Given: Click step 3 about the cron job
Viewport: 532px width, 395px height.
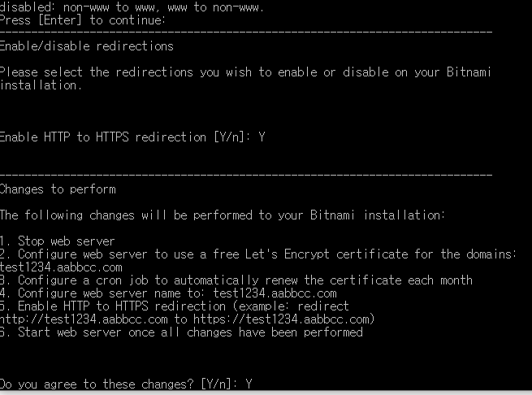Looking at the screenshot, I should [x=236, y=280].
